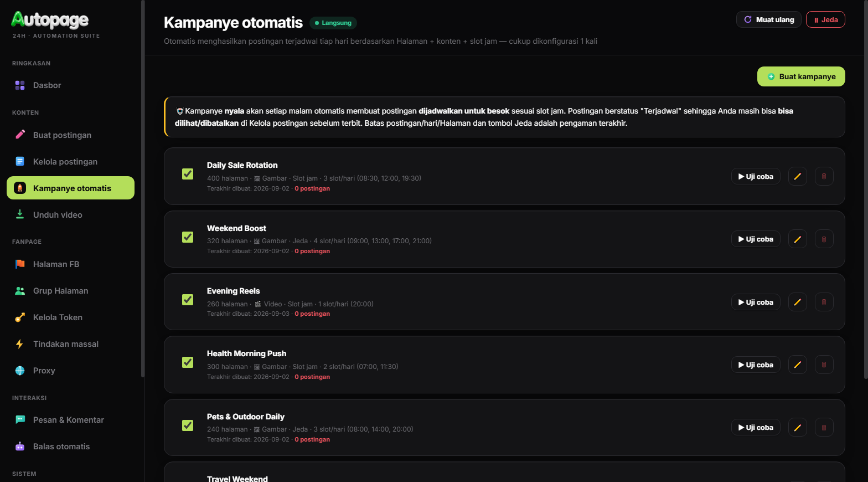Click the chat icon beside Pesan & Komentar
The width and height of the screenshot is (868, 482).
pos(20,419)
